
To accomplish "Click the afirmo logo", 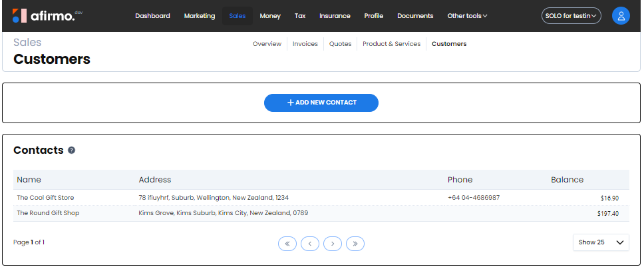I will click(x=47, y=15).
